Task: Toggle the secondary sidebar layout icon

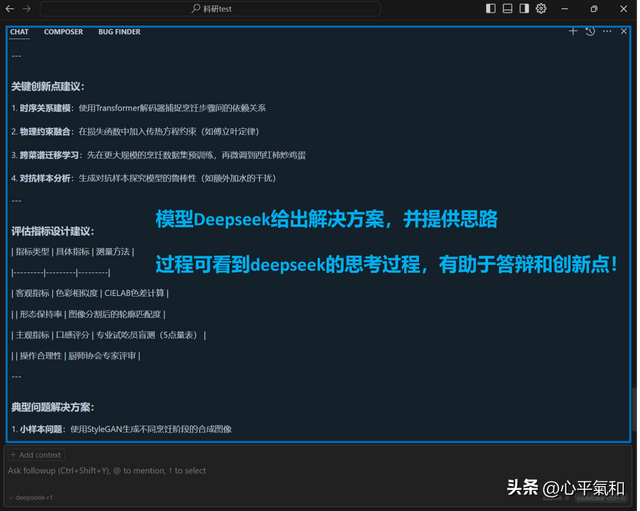Action: point(524,9)
